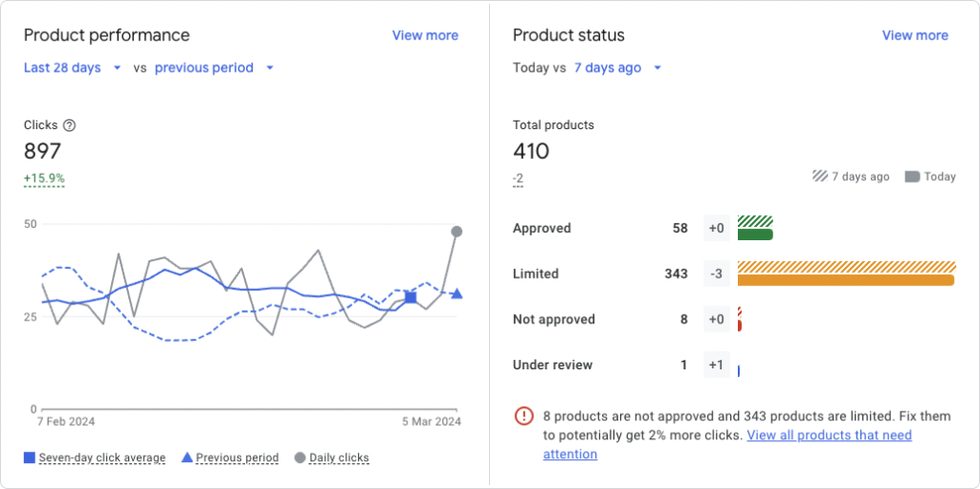Screen dimensions: 980x489
Task: Click the blue triangle marker on chart line
Action: [x=457, y=294]
